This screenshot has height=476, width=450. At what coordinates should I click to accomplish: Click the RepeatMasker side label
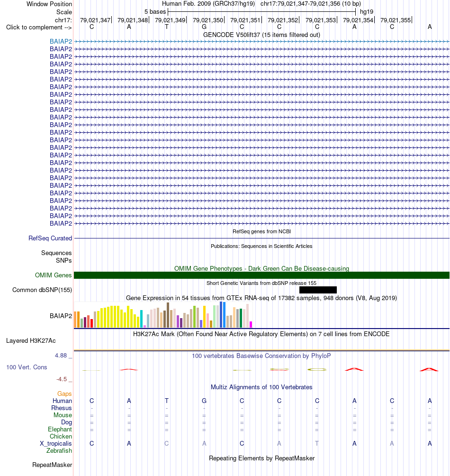point(52,465)
